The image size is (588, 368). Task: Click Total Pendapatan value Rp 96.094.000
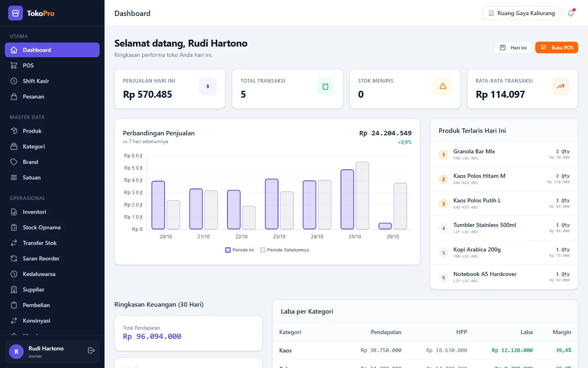coord(152,337)
